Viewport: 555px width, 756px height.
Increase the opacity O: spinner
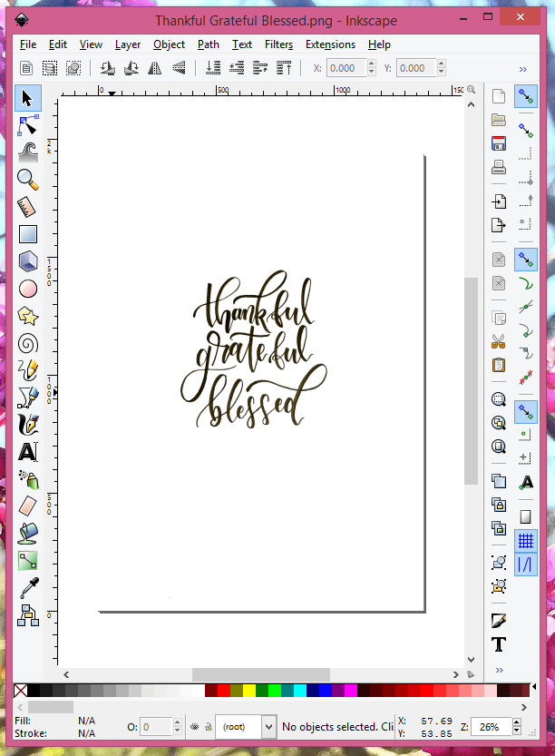pyautogui.click(x=178, y=722)
